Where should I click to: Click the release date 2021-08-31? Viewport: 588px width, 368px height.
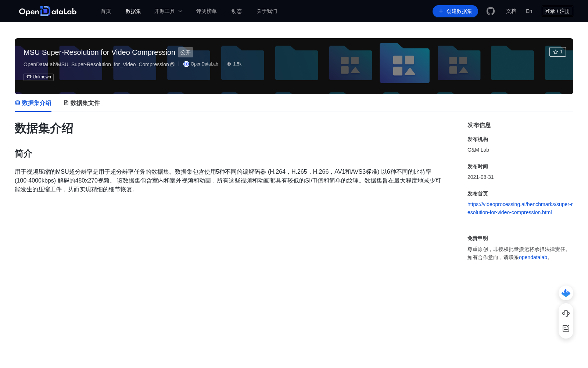click(481, 177)
